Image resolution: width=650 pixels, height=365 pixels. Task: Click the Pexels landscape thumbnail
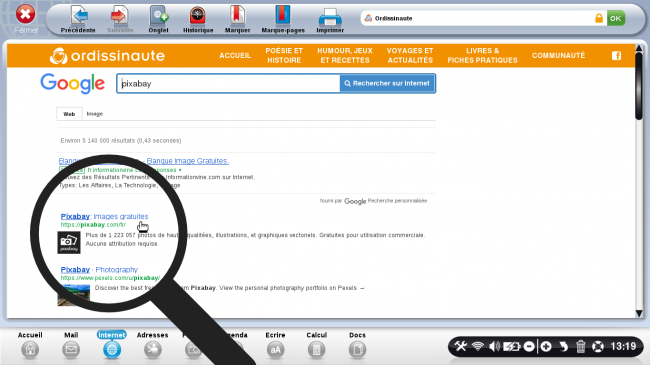[74, 295]
